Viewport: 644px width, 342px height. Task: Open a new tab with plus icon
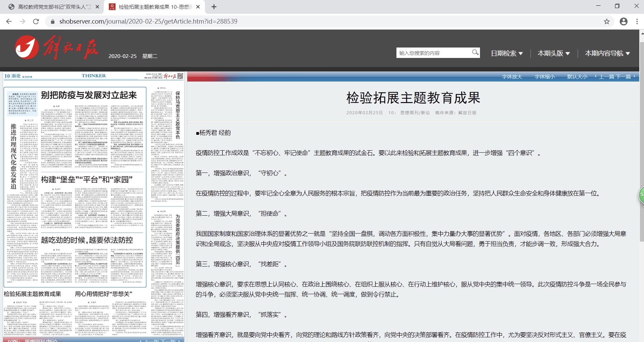coord(214,7)
